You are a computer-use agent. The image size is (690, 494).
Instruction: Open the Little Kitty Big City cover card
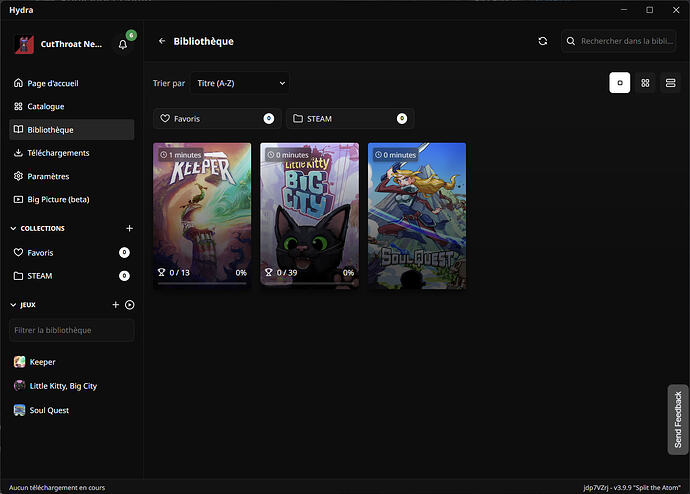309,216
